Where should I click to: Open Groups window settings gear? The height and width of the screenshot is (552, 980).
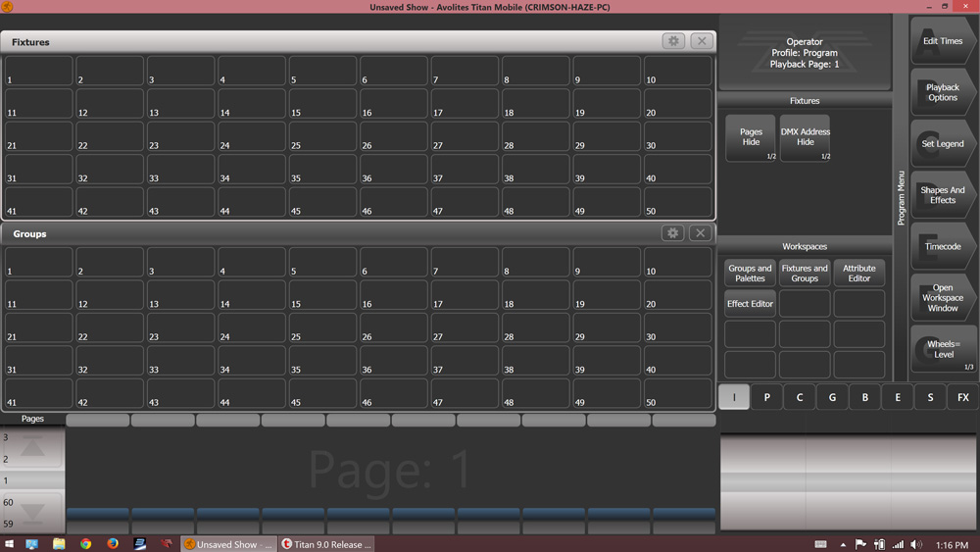click(x=672, y=233)
